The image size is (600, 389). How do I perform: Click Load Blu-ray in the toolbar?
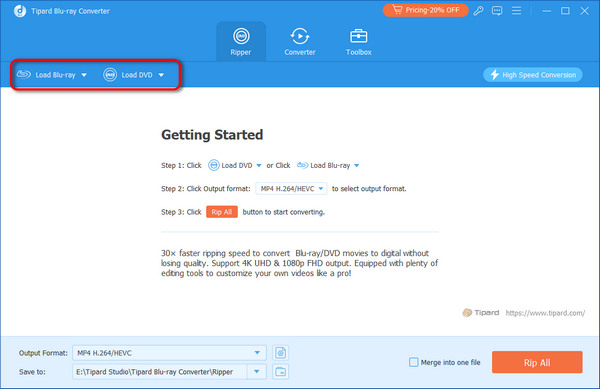(x=46, y=75)
